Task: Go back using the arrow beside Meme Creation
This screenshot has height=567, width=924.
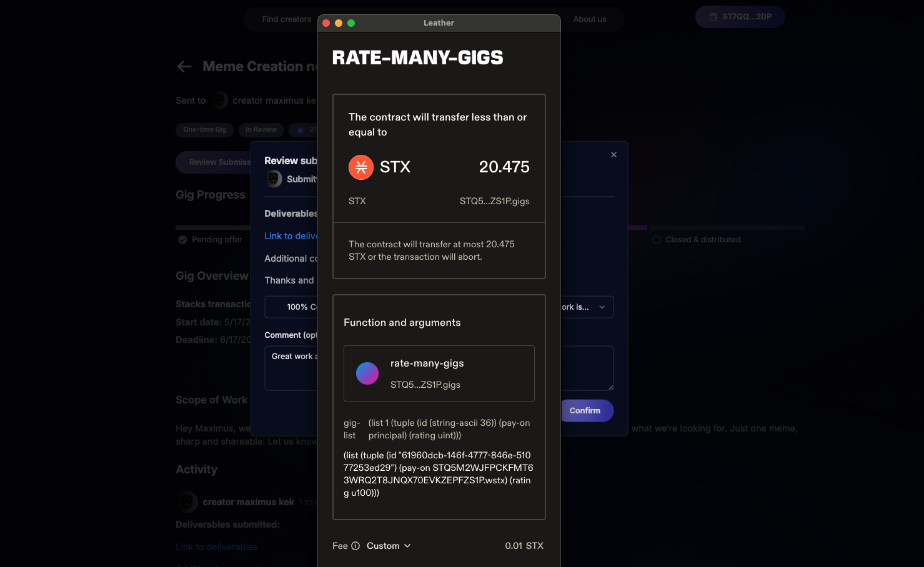Action: pyautogui.click(x=184, y=67)
